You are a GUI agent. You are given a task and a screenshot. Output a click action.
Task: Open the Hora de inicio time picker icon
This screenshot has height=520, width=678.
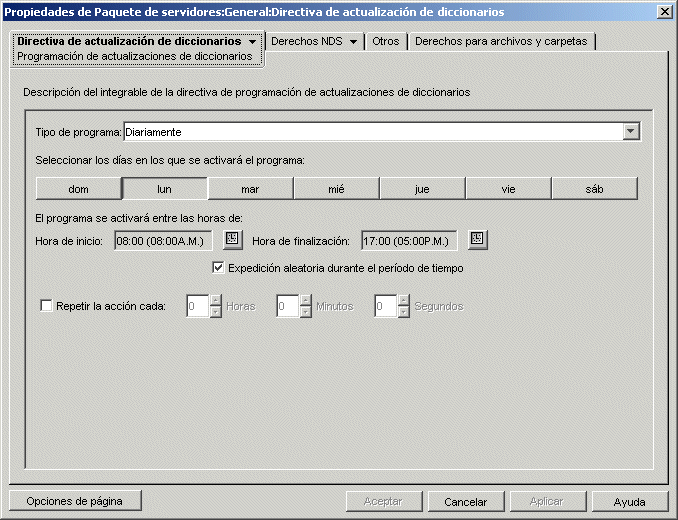tap(233, 239)
